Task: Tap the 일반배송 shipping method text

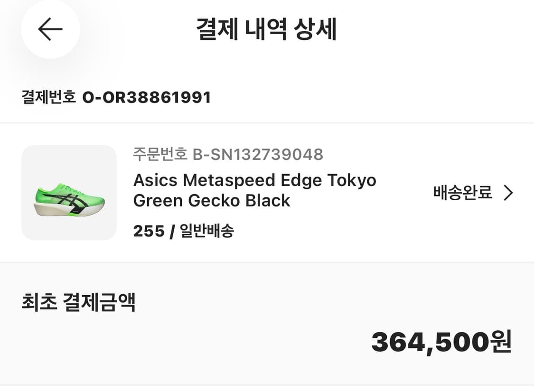Action: [206, 231]
